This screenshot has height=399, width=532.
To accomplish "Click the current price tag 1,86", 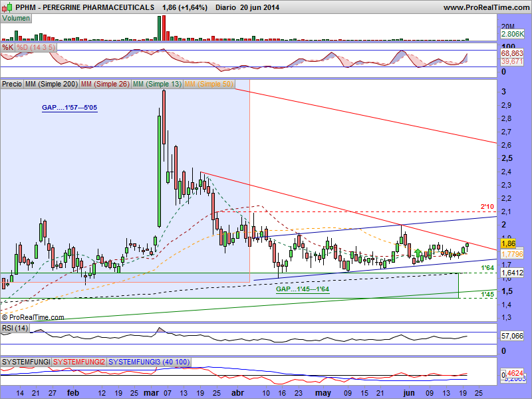I will pyautogui.click(x=508, y=243).
